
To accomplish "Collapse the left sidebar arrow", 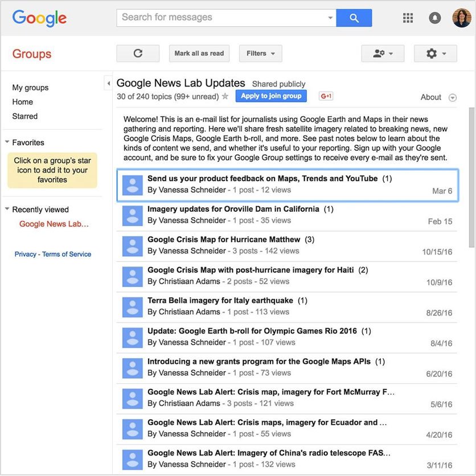I will click(108, 83).
